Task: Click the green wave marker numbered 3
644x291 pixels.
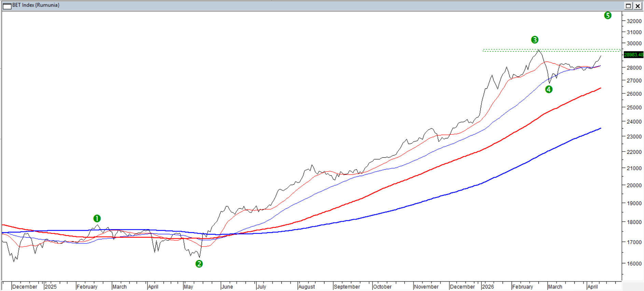Action: [x=535, y=40]
